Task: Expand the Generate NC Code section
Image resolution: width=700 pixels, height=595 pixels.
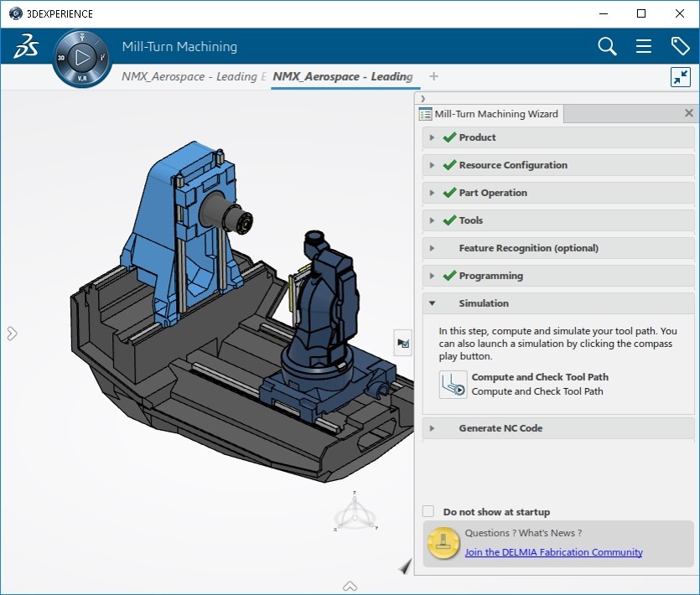Action: [558, 428]
